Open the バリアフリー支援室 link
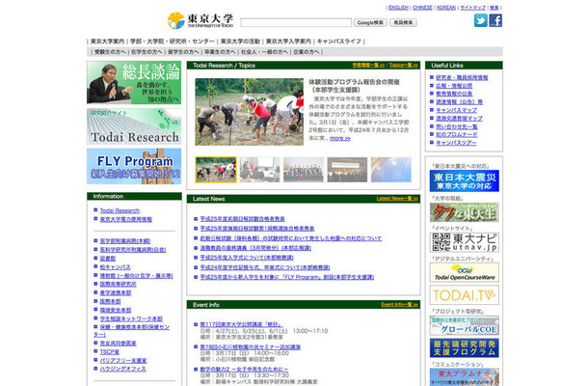The height and width of the screenshot is (386, 588). [x=123, y=361]
